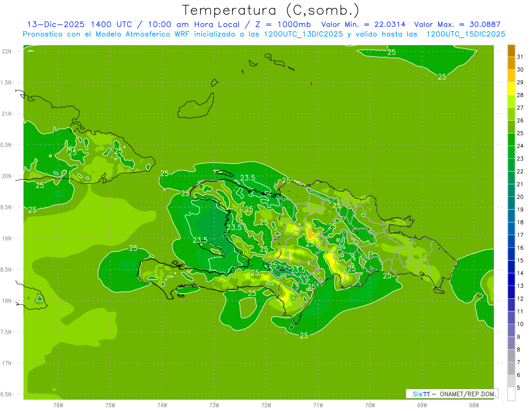Click the 76W longitude label
This screenshot has height=411, width=532.
[x=58, y=405]
